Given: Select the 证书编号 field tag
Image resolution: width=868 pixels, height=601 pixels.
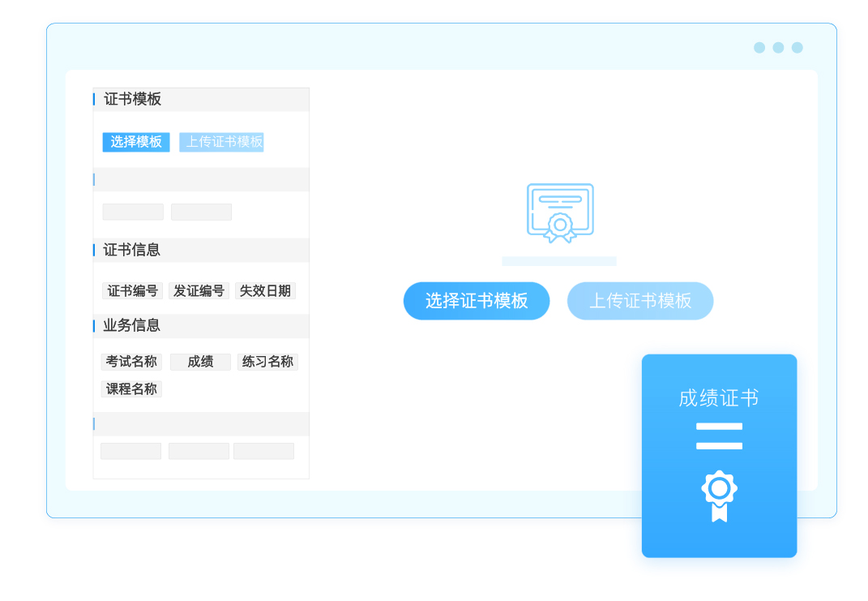Looking at the screenshot, I should pos(133,290).
